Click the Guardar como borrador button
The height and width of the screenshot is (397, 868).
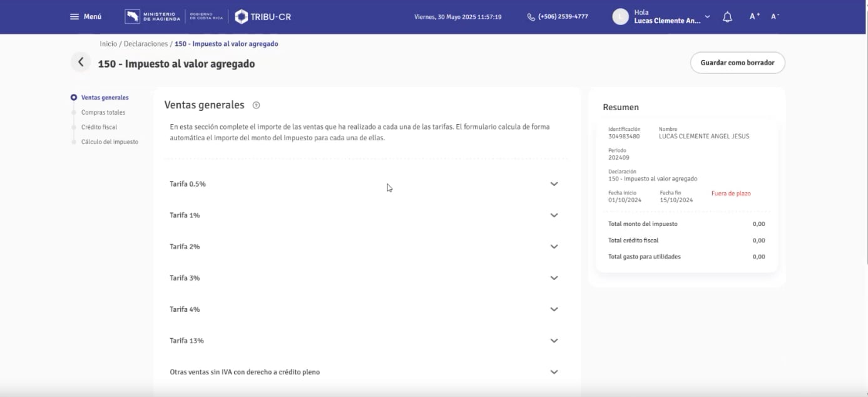click(x=737, y=63)
